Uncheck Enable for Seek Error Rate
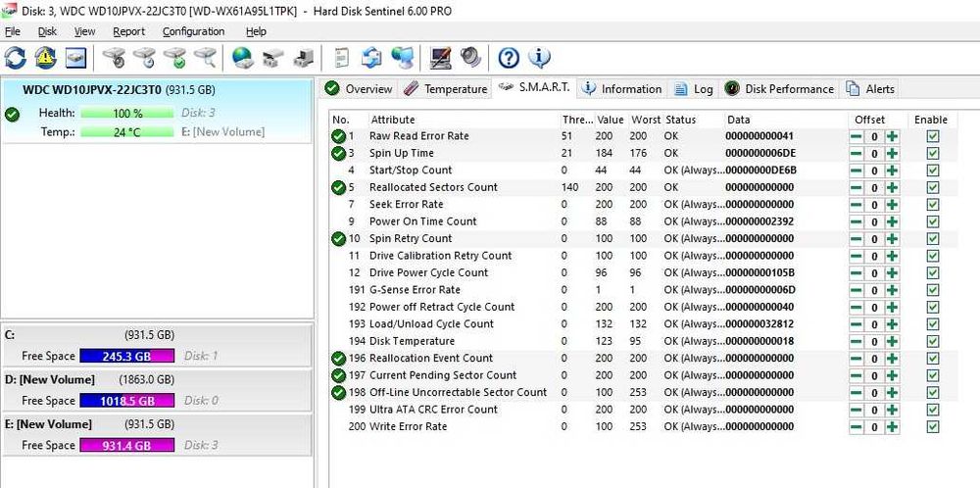This screenshot has width=980, height=488. [x=933, y=205]
